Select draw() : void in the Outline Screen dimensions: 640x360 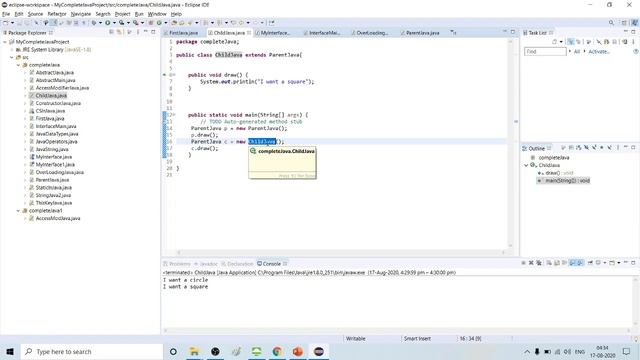559,173
